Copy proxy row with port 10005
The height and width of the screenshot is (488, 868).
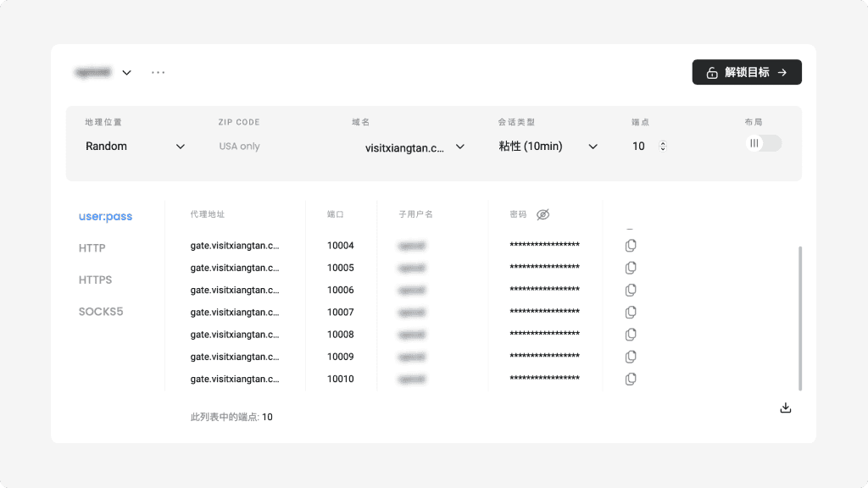(x=630, y=268)
